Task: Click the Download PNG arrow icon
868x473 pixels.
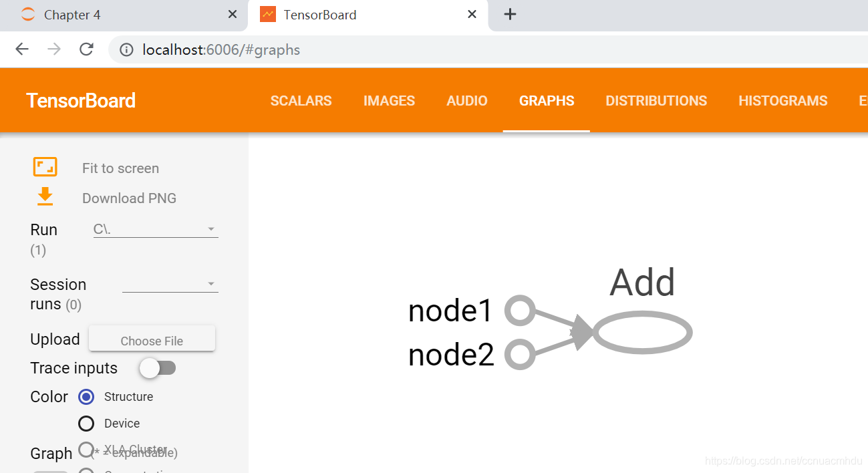Action: [x=45, y=196]
